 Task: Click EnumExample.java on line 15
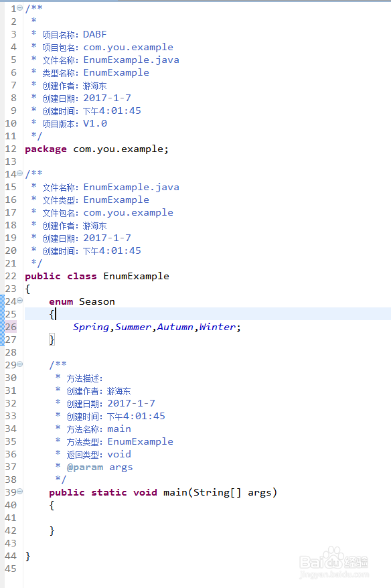pyautogui.click(x=131, y=187)
